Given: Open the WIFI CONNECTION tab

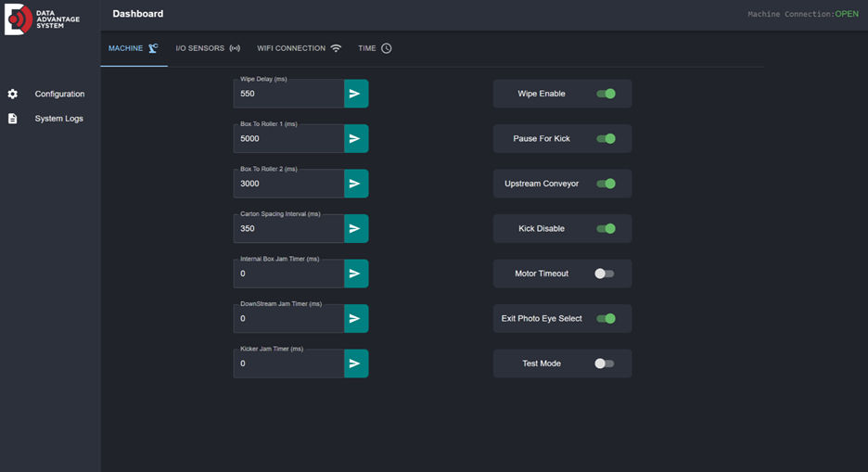Looking at the screenshot, I should pos(299,48).
